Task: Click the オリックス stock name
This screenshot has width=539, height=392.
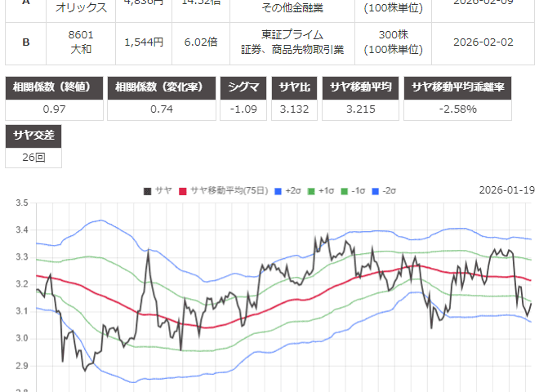Action: [x=81, y=7]
